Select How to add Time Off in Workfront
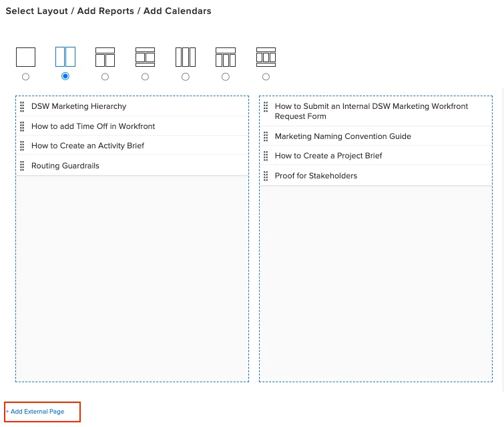504x427 pixels. click(x=132, y=126)
